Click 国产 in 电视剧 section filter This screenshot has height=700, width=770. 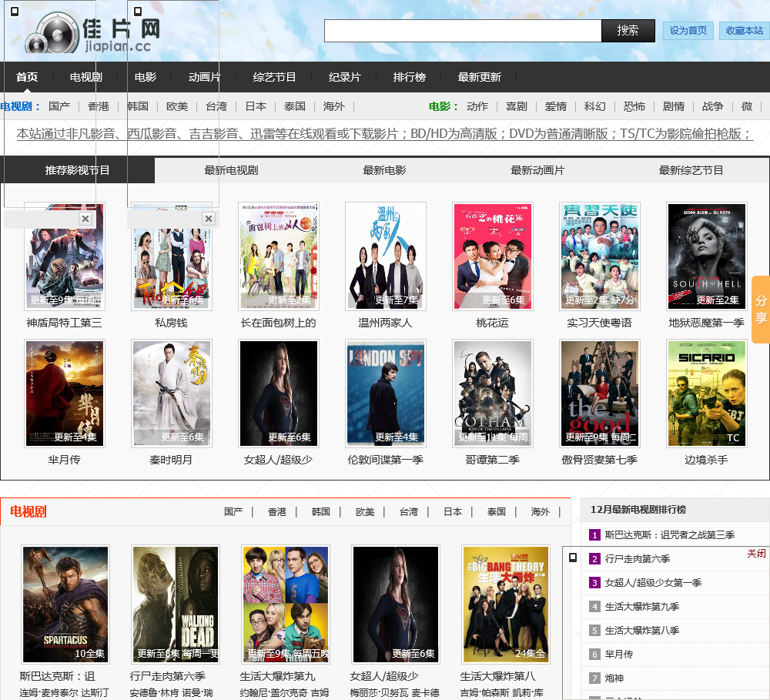(x=233, y=512)
